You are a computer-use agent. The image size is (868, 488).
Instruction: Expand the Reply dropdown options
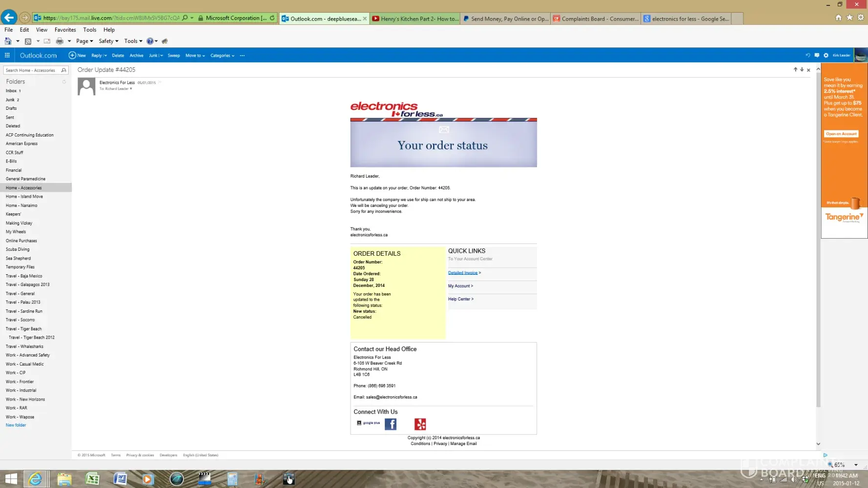pyautogui.click(x=105, y=56)
